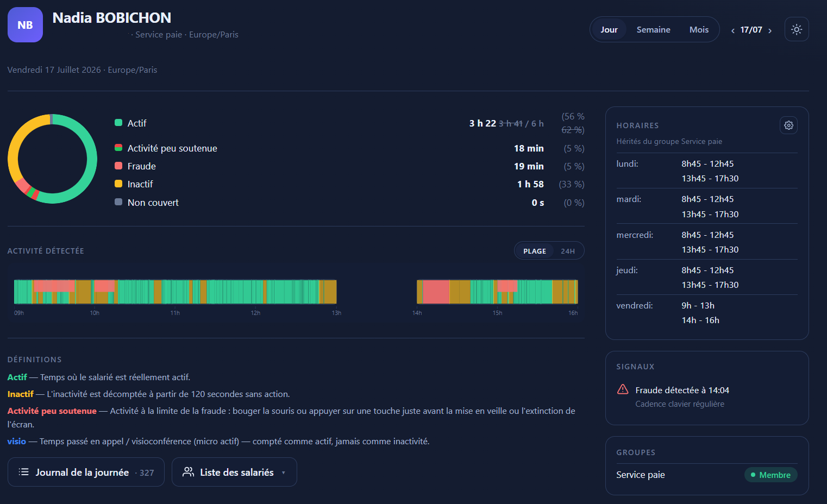Switch to the Mois view
The image size is (827, 504).
[699, 30]
